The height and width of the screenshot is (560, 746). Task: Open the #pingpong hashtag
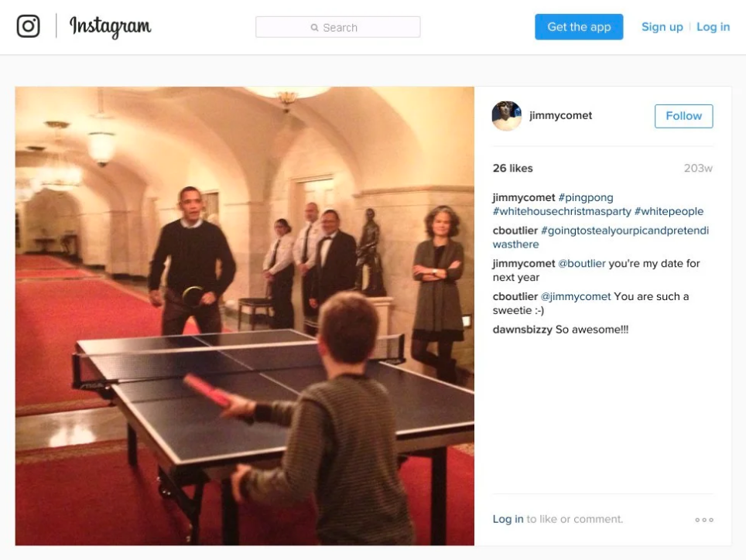pos(586,197)
